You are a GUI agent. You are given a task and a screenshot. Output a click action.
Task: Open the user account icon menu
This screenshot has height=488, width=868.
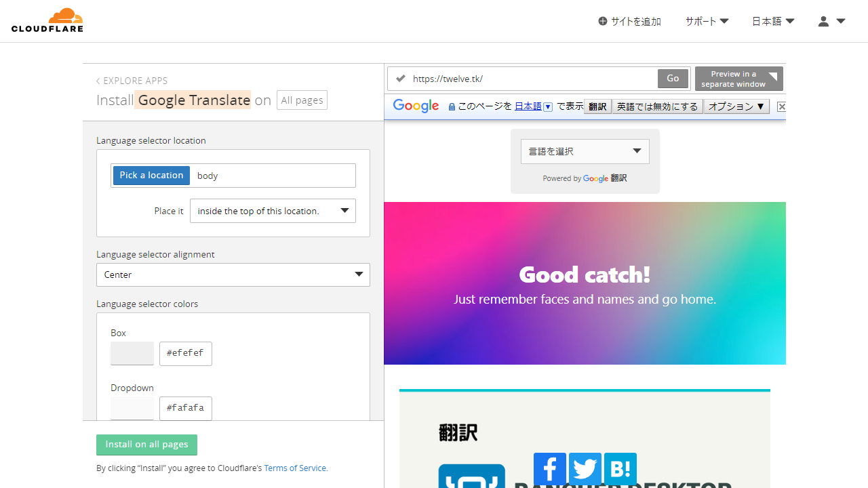[x=831, y=22]
